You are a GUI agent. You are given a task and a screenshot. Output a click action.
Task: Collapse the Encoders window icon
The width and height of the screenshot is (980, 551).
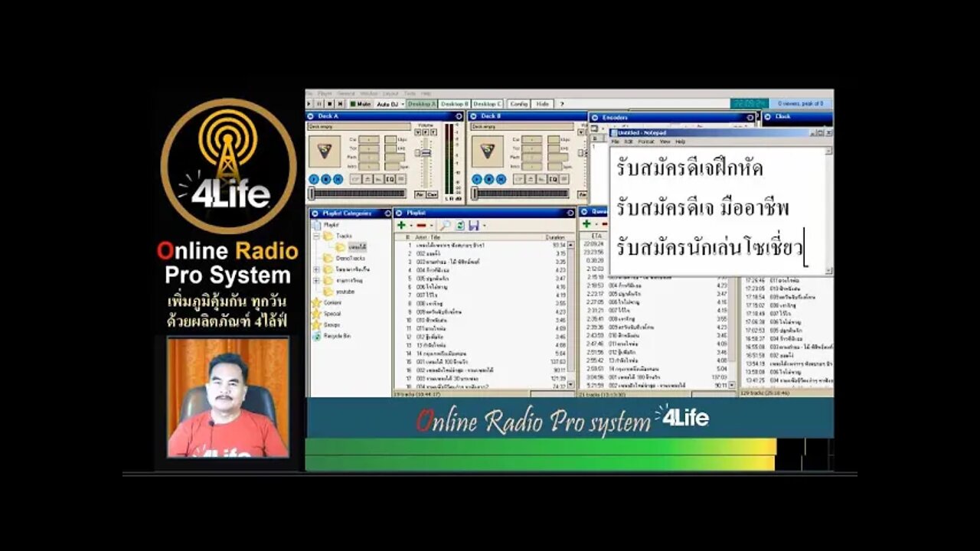pos(596,117)
